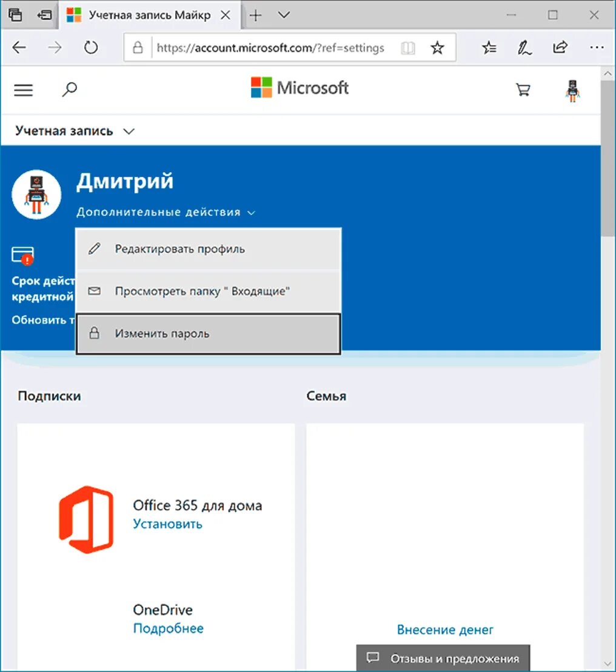
Task: Click the large robot profile picture
Action: coord(36,194)
